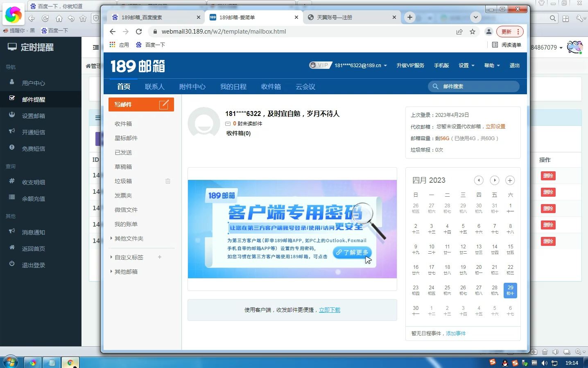
Task: Click the 了解更多 banner button
Action: point(353,252)
